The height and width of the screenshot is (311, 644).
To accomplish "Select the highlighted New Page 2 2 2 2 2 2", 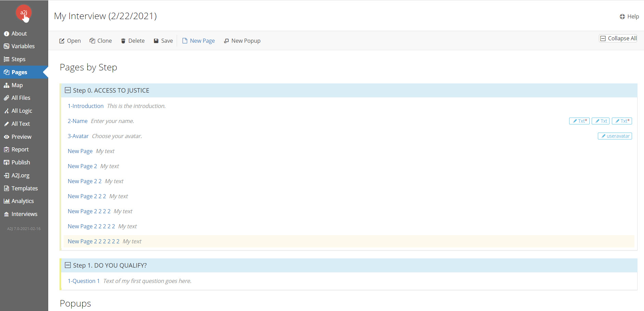I will coord(93,241).
